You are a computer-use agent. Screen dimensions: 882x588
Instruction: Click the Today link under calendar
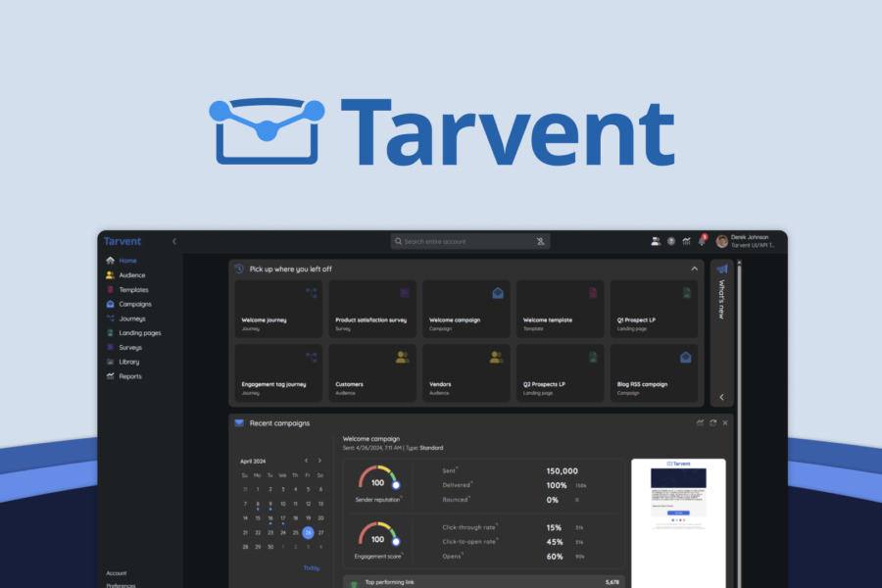coord(311,567)
